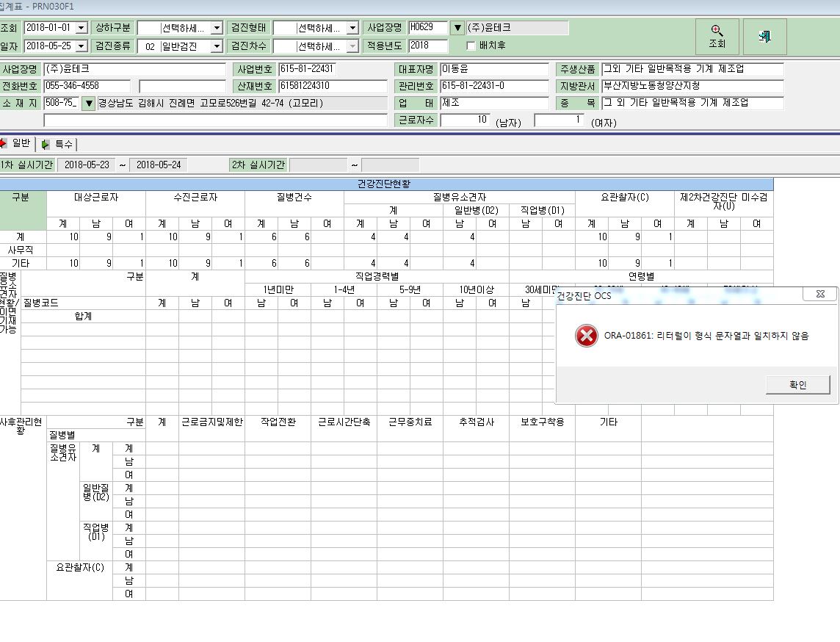
Task: Click the 1차 실시기간 start date 2018-05-23 field
Action: [x=87, y=165]
